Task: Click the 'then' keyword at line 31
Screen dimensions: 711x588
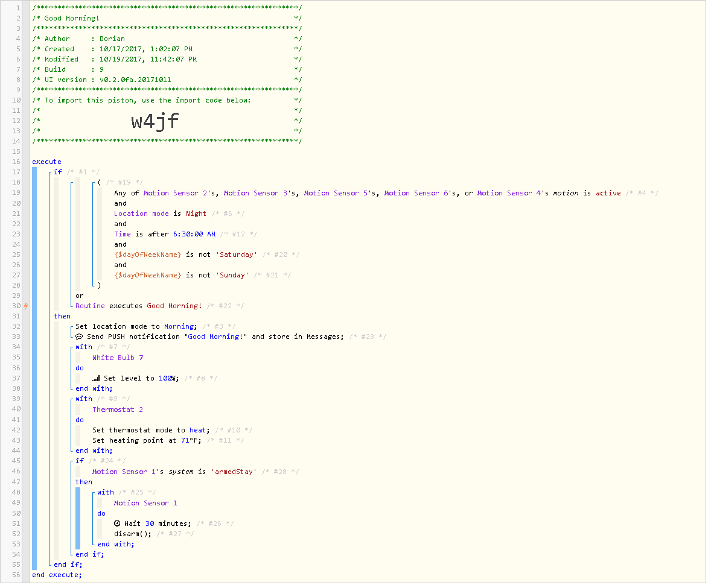Action: coord(62,317)
